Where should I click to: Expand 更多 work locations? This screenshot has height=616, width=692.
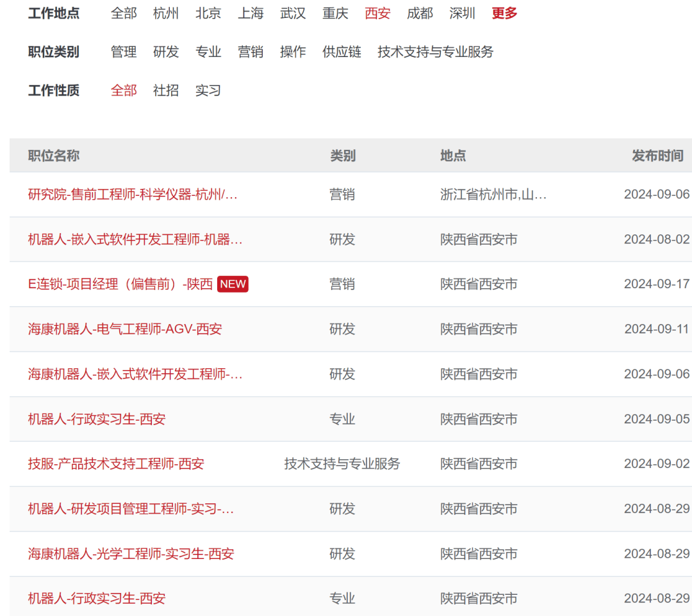coord(504,13)
